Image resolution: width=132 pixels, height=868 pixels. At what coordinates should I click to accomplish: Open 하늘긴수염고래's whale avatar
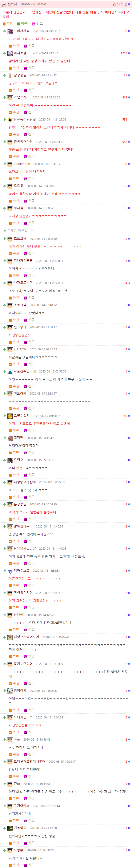[x=10, y=372]
